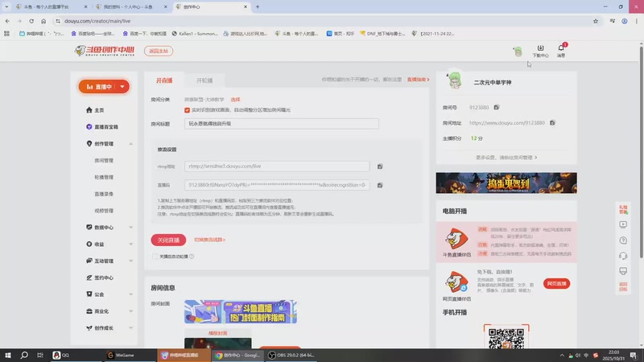The image size is (644, 362).
Task: Click the 斗鱼直播伴侣 app icon
Action: (x=456, y=238)
